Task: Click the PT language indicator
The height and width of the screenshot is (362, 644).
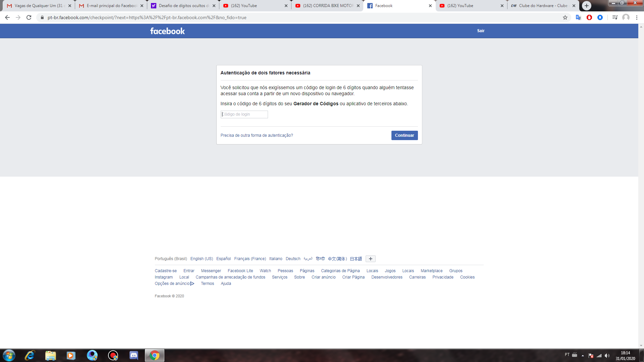Action: (x=567, y=355)
